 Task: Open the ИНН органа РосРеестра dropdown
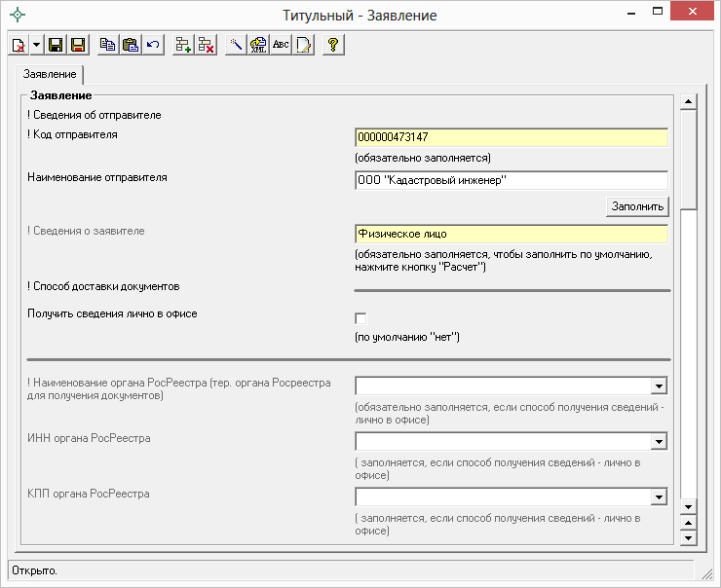point(659,441)
